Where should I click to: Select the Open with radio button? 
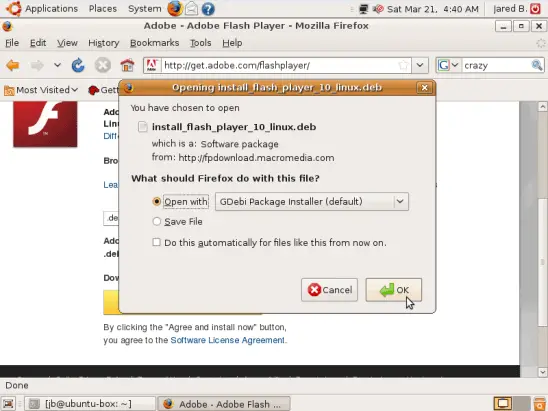157,202
